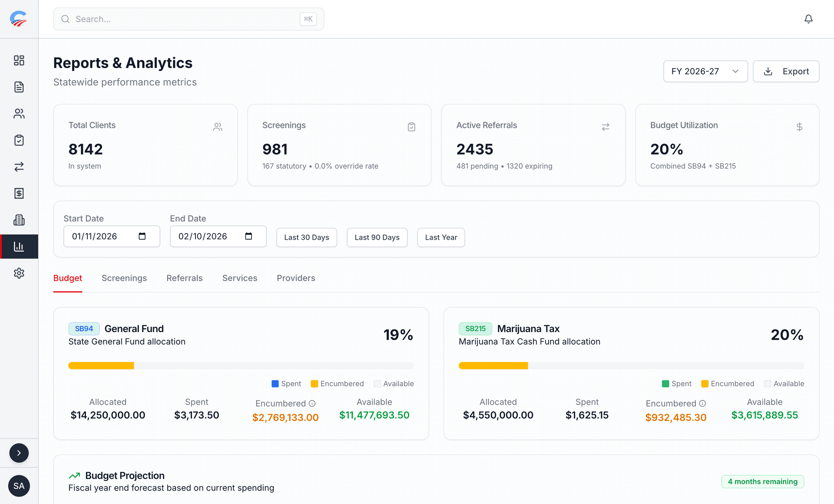This screenshot has width=834, height=504.
Task: Click the End Date field 02/10/2026
Action: [218, 236]
